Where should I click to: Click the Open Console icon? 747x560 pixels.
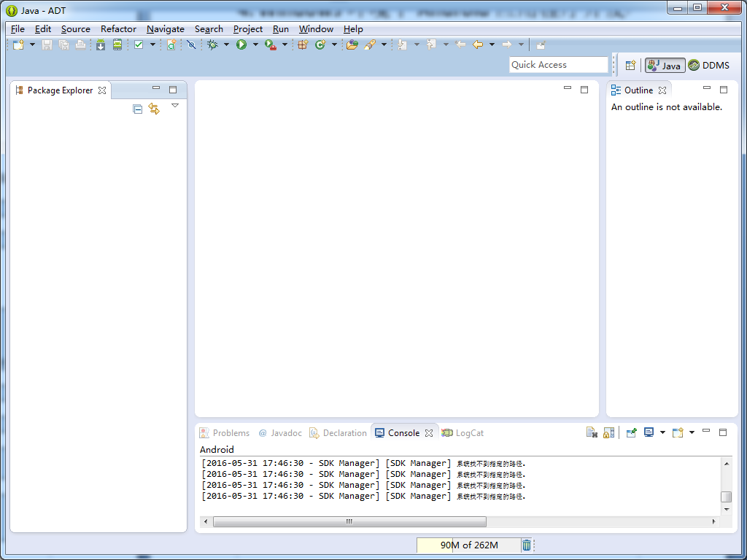coord(678,432)
